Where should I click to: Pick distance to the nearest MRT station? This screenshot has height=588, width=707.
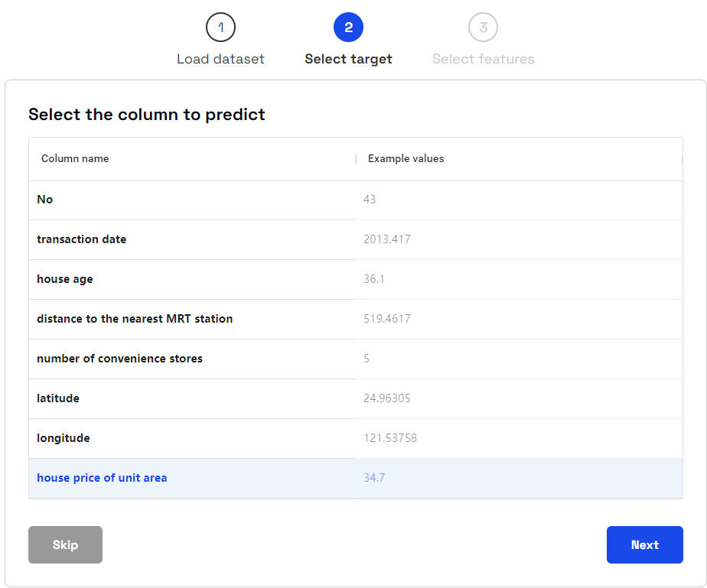click(x=356, y=319)
